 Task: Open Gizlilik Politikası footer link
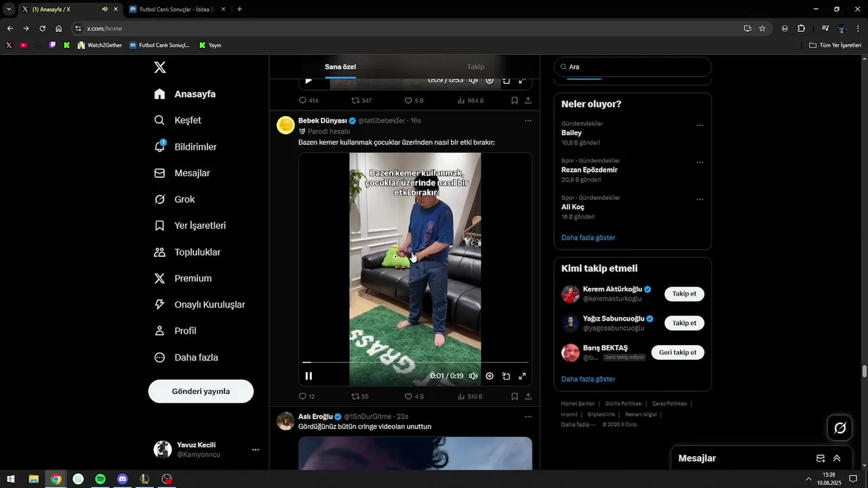(624, 404)
